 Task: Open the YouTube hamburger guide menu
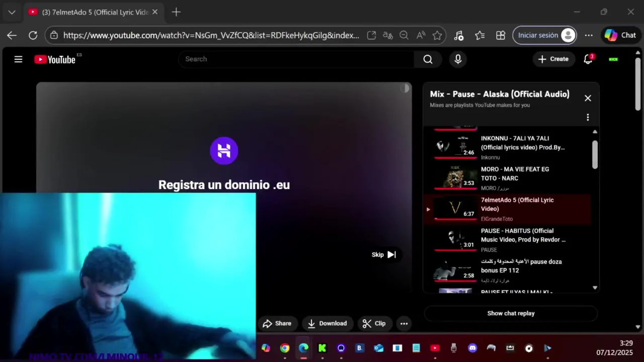tap(19, 59)
